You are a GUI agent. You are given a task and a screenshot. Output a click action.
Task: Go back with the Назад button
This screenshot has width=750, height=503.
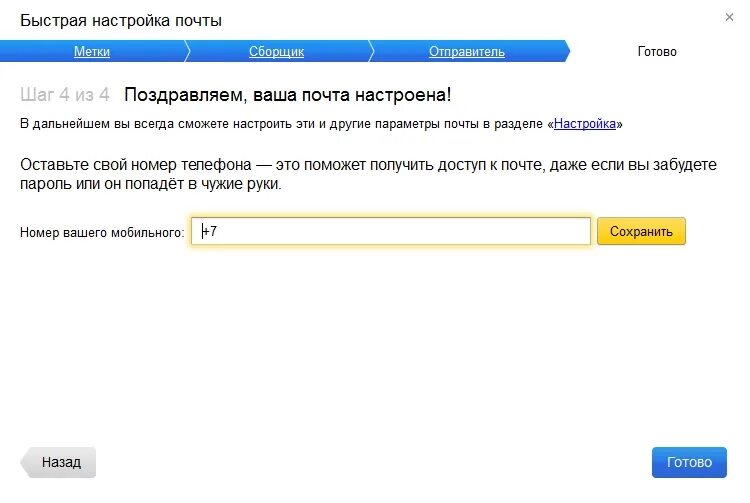pos(58,462)
